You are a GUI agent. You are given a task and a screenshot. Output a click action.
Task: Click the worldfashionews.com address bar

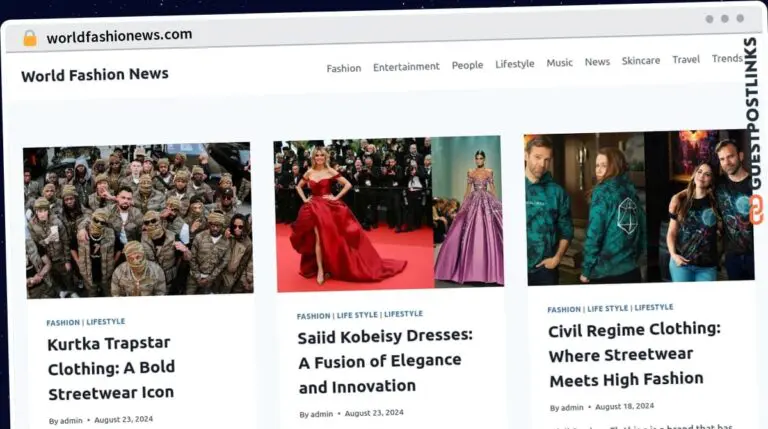pyautogui.click(x=119, y=36)
